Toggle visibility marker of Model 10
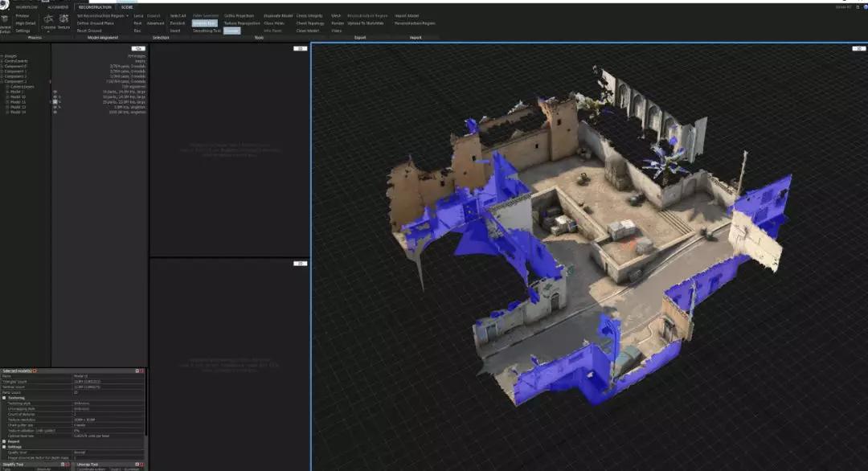868x471 pixels. [55, 97]
